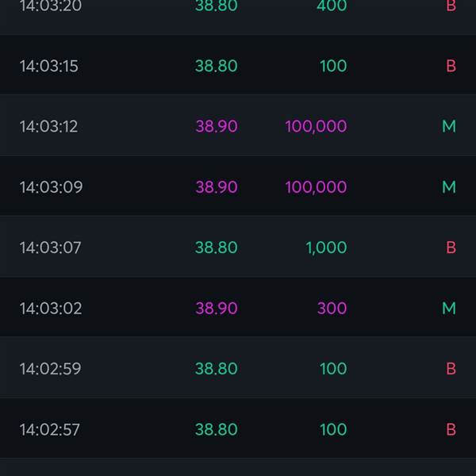Click the 100,000 volume at 14:03:12
The width and height of the screenshot is (476, 476).
coord(316,126)
